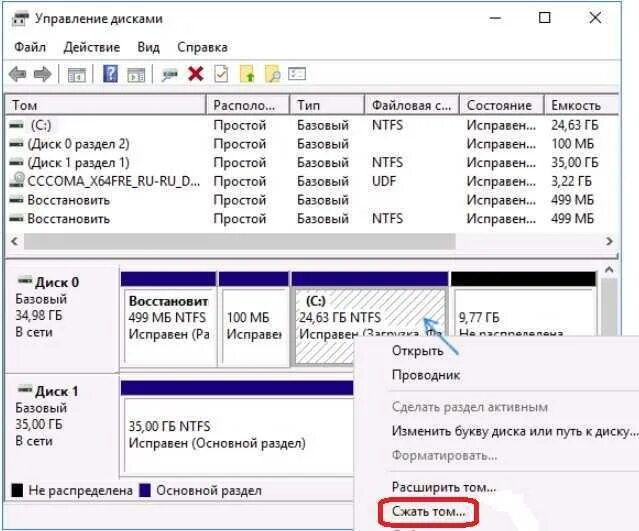Sort by the Тип column header
The width and height of the screenshot is (639, 531).
click(327, 106)
